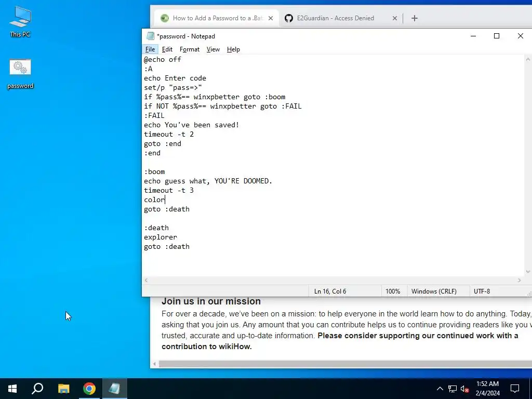Click "echo You've been saved!" line
Screen dimensions: 532x399
coord(191,125)
